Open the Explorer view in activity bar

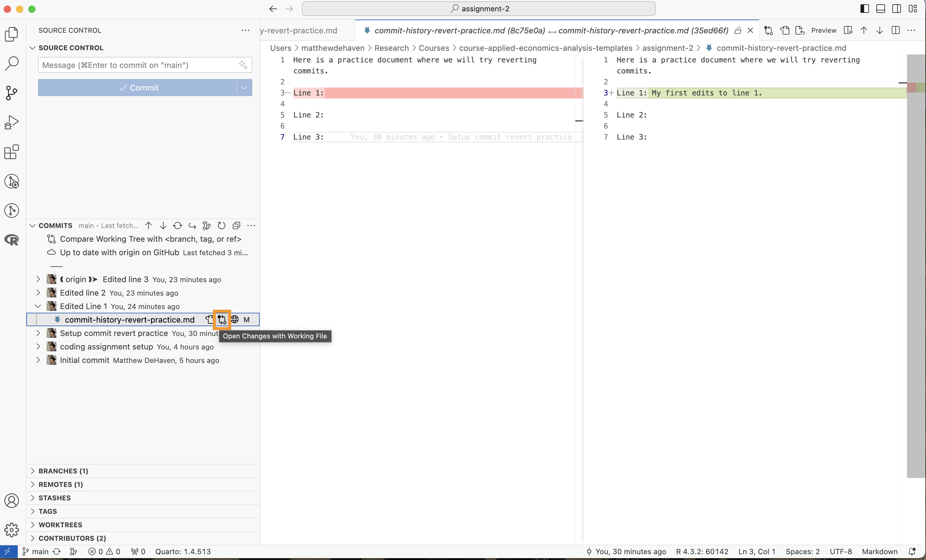(12, 34)
